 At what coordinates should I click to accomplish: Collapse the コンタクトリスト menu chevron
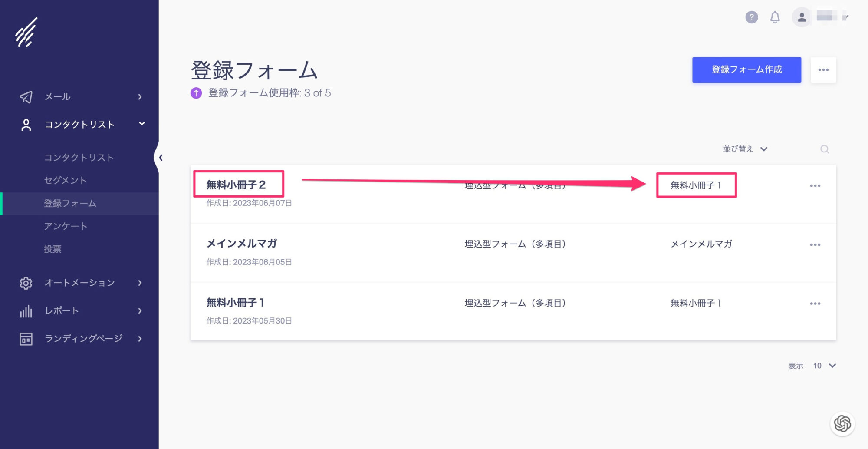click(x=141, y=124)
